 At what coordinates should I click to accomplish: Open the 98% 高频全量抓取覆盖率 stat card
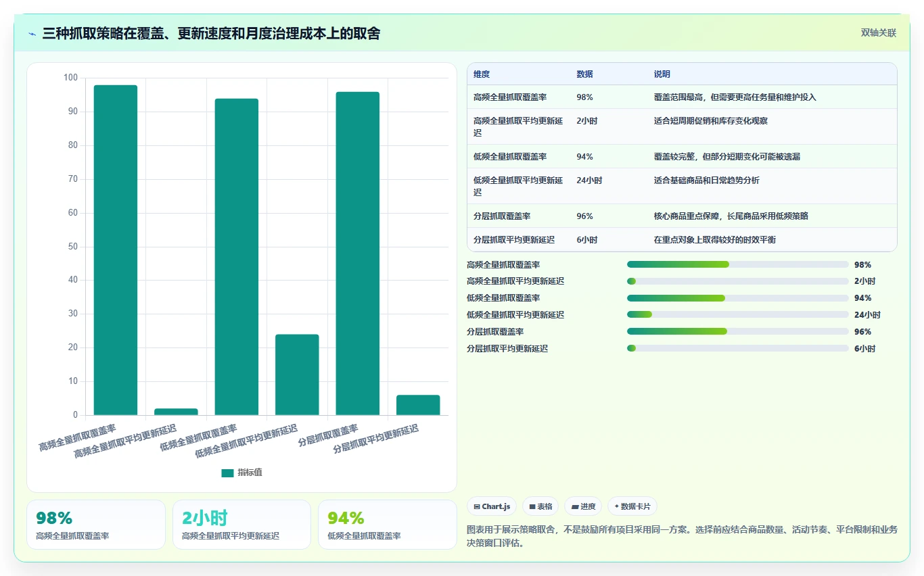(x=96, y=525)
